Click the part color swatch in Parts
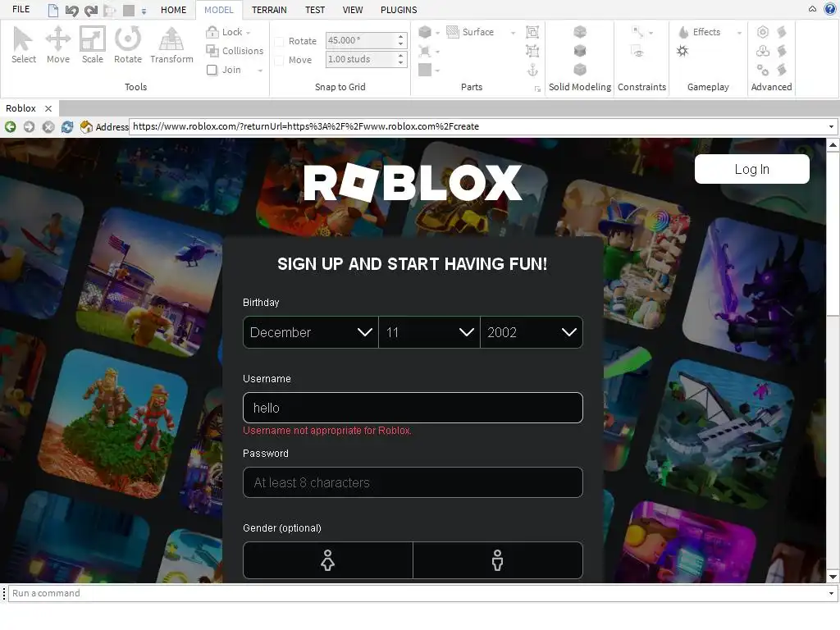The height and width of the screenshot is (630, 840). click(x=425, y=71)
